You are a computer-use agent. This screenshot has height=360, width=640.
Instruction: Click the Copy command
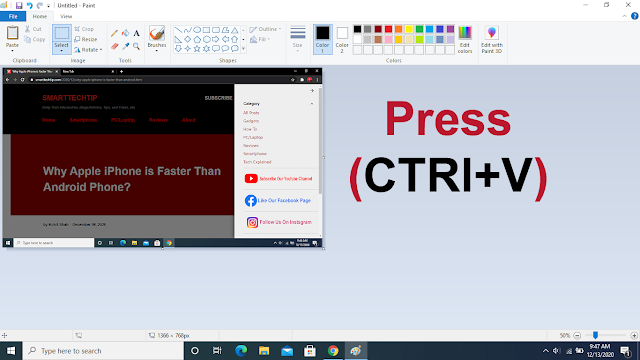35,40
